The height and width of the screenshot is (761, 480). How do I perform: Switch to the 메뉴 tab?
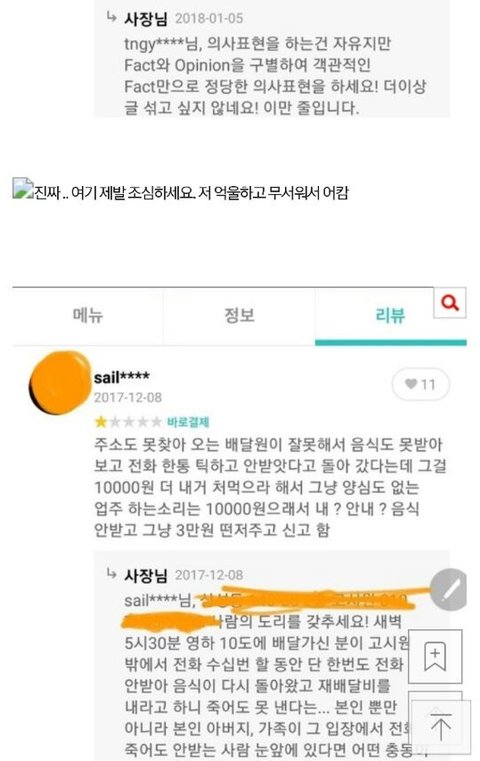(88, 315)
